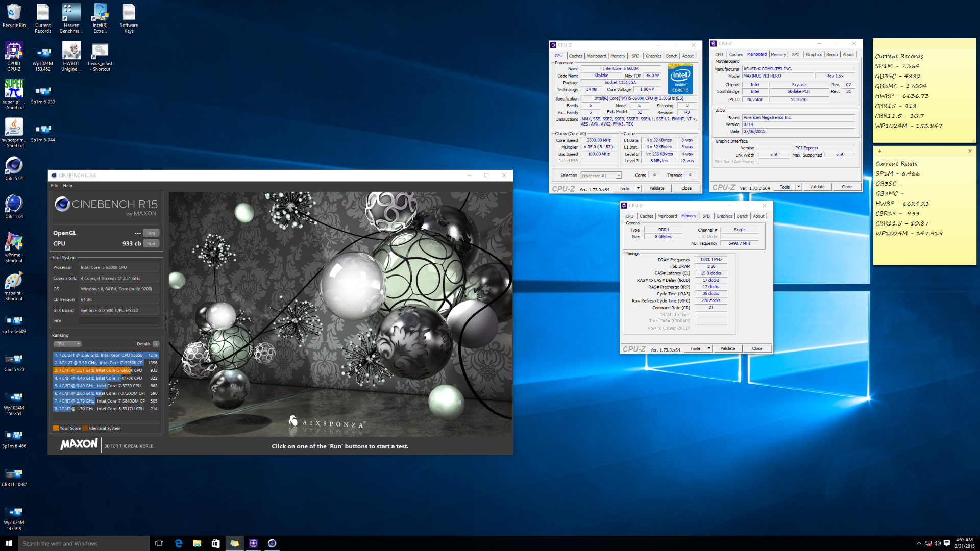Screen dimensions: 980x551
Task: Open the wPrime shortcut icon
Action: (14, 247)
